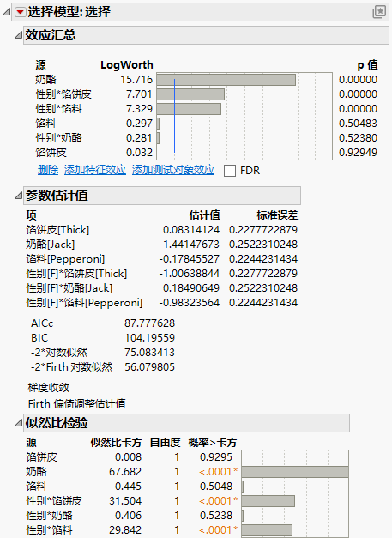
Task: Click the 性别*馅料 LogWorth bar
Action: coord(189,109)
